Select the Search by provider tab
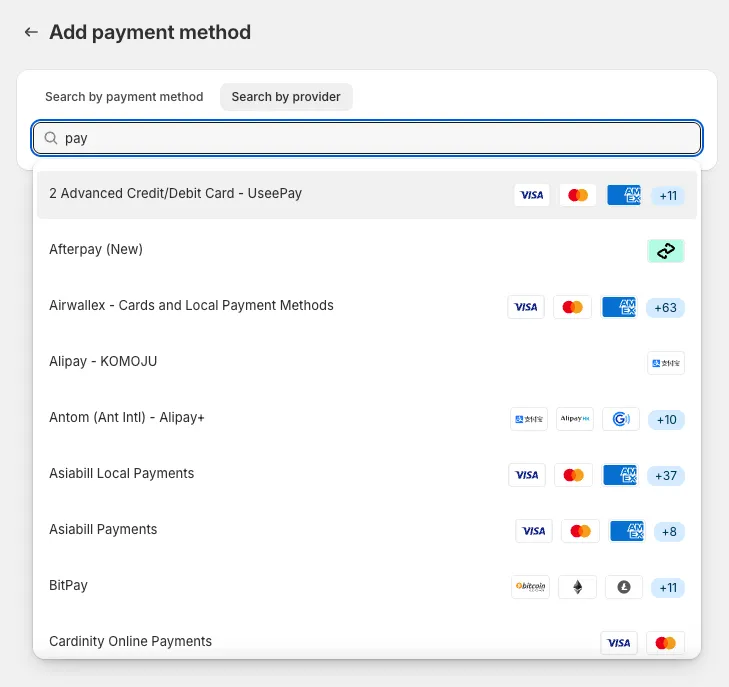 click(x=286, y=97)
